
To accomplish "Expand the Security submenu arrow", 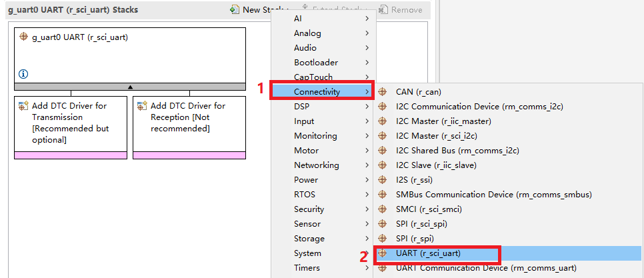I will (x=367, y=209).
